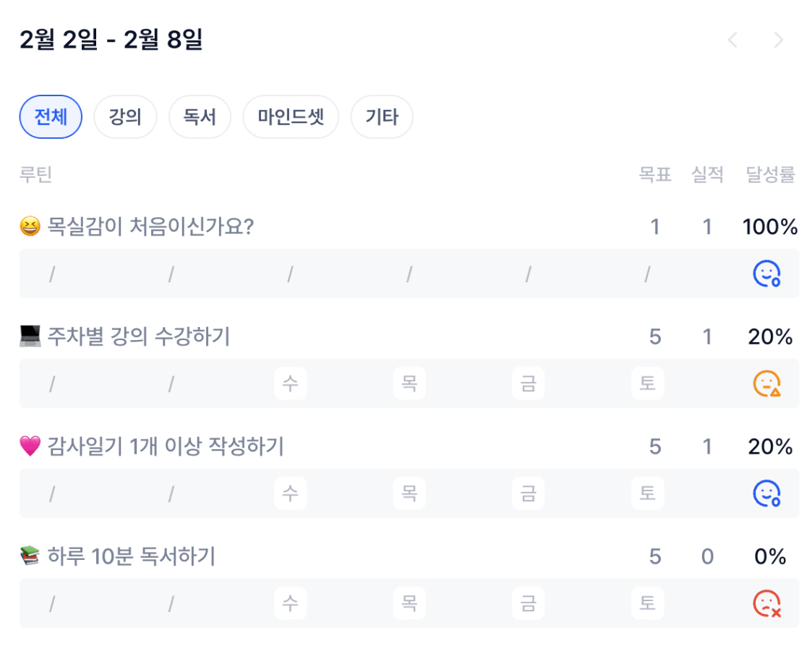Toggle 토 day for 하루 10분 독서하기
The width and height of the screenshot is (812, 654).
(x=647, y=603)
